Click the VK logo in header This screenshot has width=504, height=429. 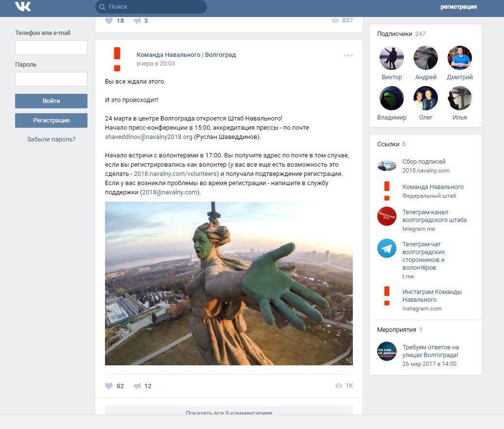[23, 6]
